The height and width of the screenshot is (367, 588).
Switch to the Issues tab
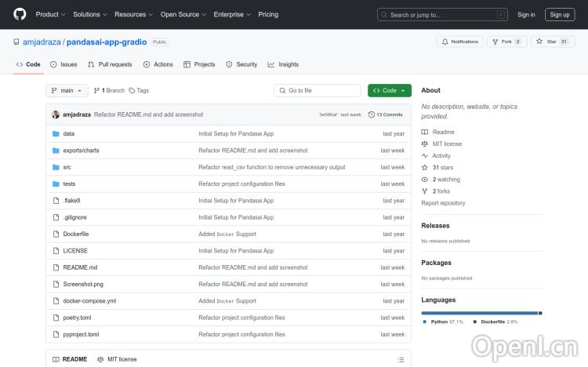point(64,64)
